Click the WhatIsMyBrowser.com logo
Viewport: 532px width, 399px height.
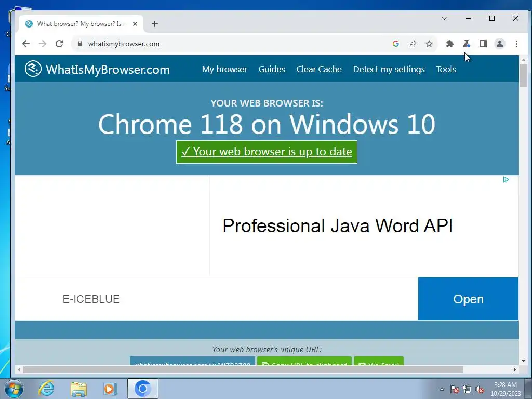97,69
